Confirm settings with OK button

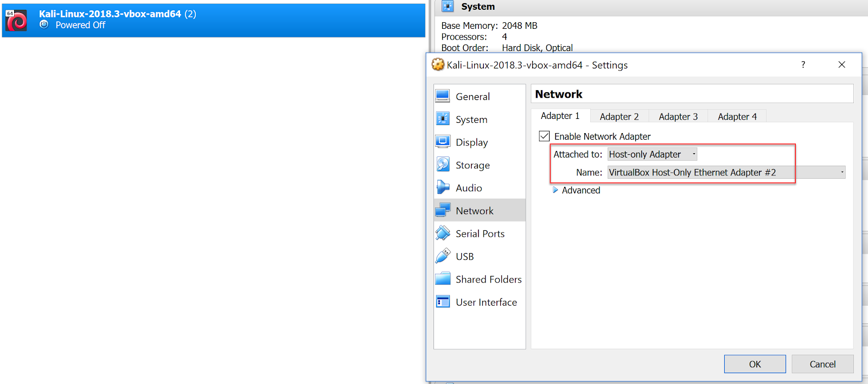(x=755, y=364)
